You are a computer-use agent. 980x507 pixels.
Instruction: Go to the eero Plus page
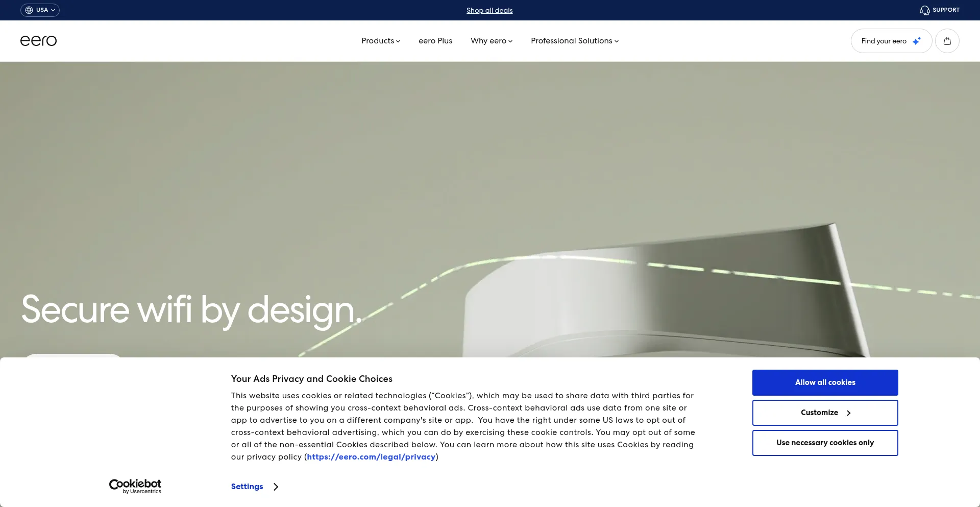point(435,41)
